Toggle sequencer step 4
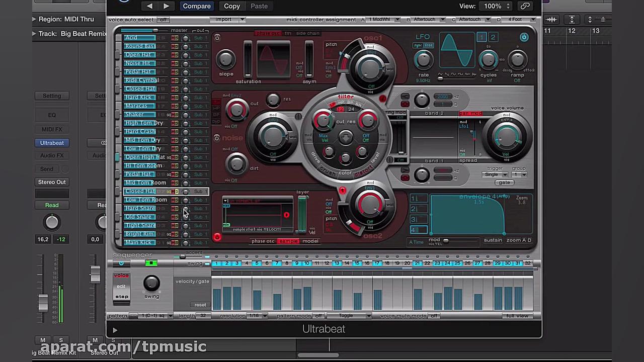Viewport: 644px width, 362px height. click(247, 263)
